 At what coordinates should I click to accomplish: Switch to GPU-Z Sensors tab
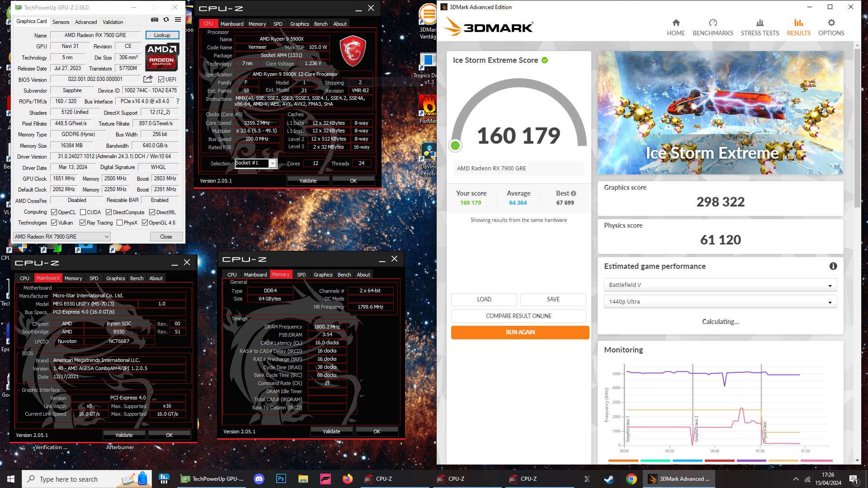click(x=61, y=22)
